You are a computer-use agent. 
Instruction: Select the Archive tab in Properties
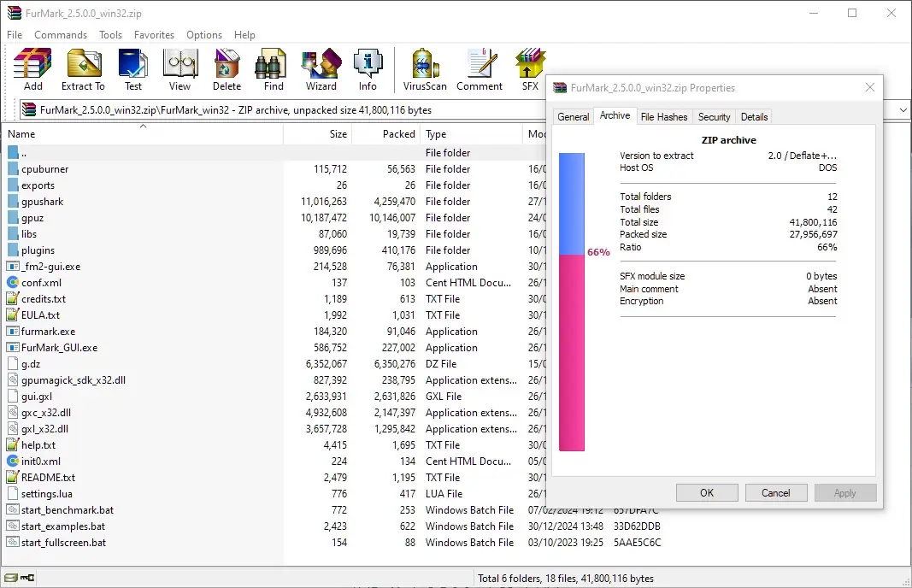615,115
